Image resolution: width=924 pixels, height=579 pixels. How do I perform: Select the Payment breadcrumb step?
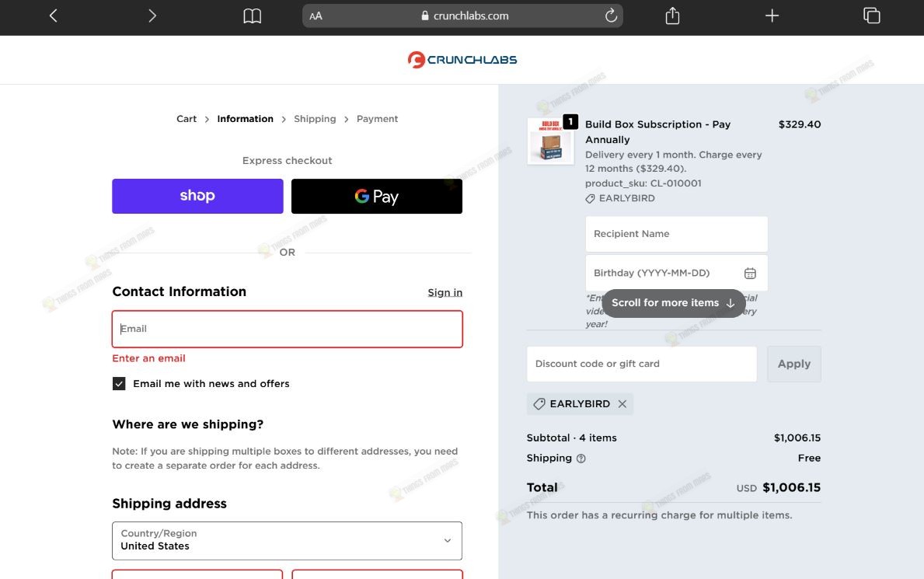point(377,118)
